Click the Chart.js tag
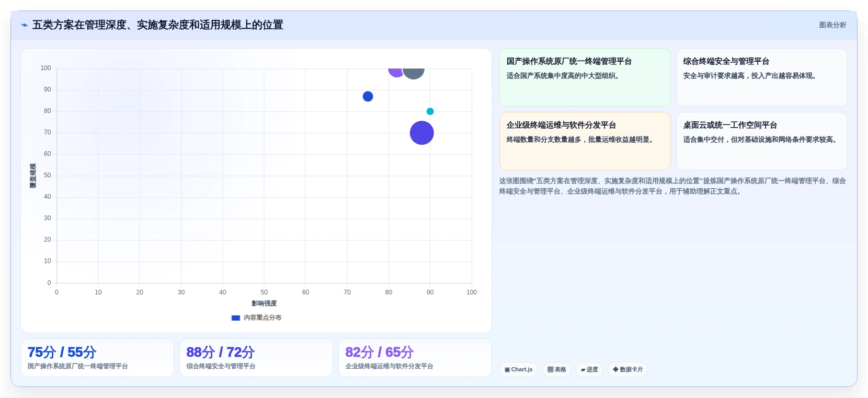868x398 pixels. (519, 370)
